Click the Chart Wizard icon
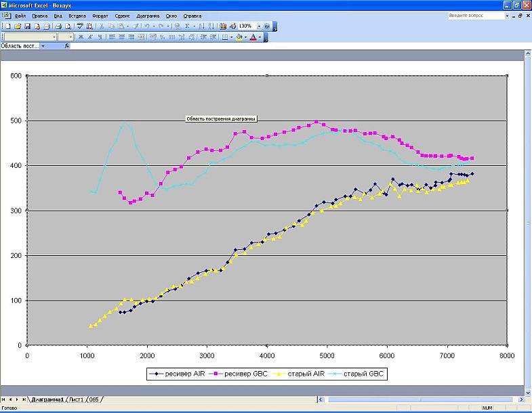Image resolution: width=532 pixels, height=413 pixels. pos(223,26)
